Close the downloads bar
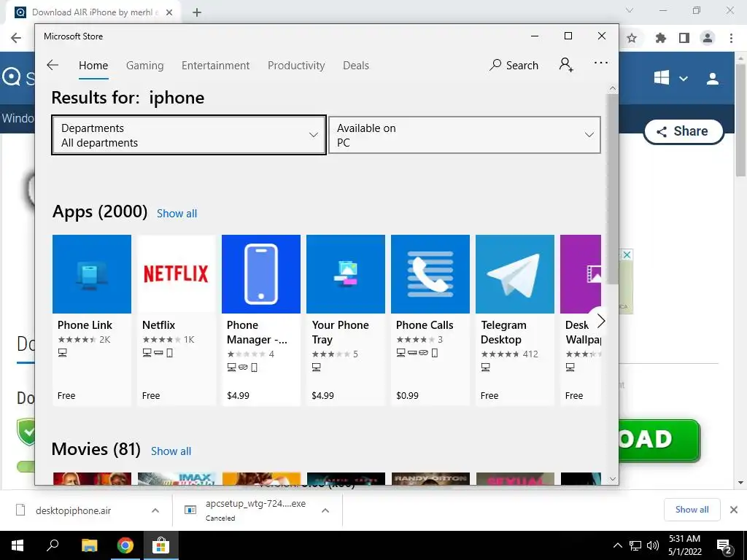The height and width of the screenshot is (560, 747). coord(734,510)
